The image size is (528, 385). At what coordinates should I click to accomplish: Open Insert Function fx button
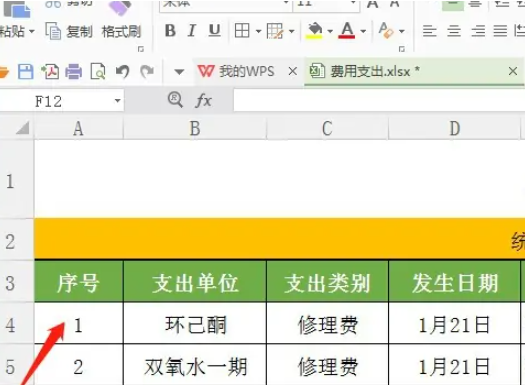point(203,100)
